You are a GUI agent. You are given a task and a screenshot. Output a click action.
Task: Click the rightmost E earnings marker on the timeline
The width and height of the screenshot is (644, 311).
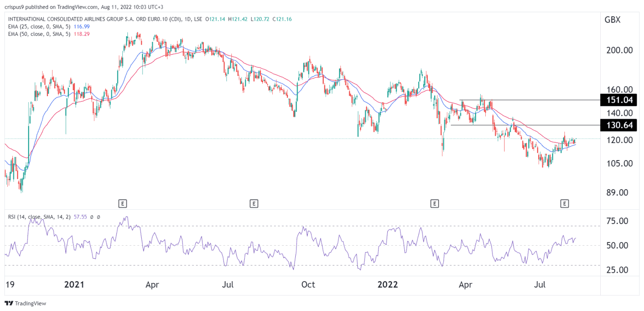(x=565, y=203)
